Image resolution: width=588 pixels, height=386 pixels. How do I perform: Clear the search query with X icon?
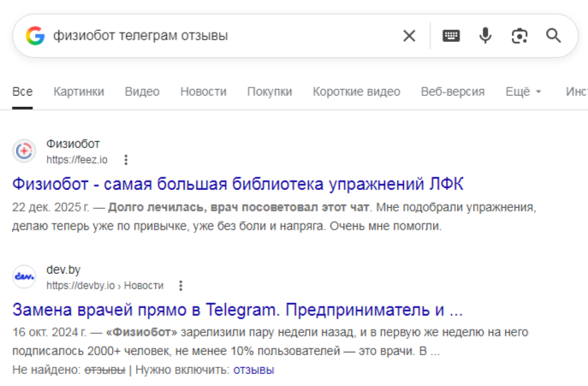pos(409,36)
